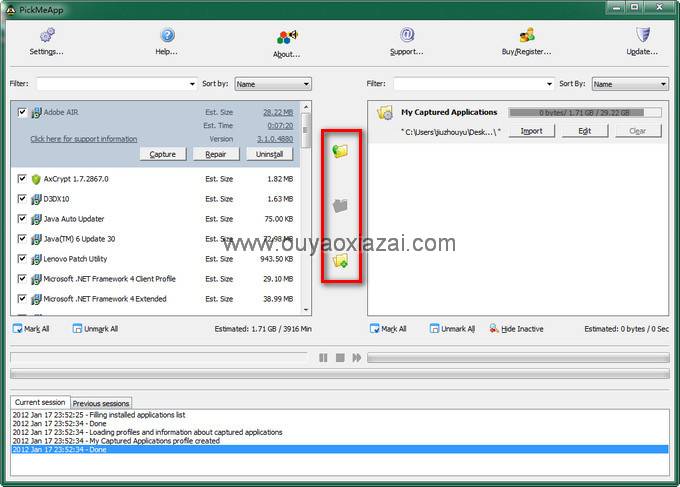The image size is (680, 487).
Task: Click the Hide Inactive icon
Action: coord(494,329)
